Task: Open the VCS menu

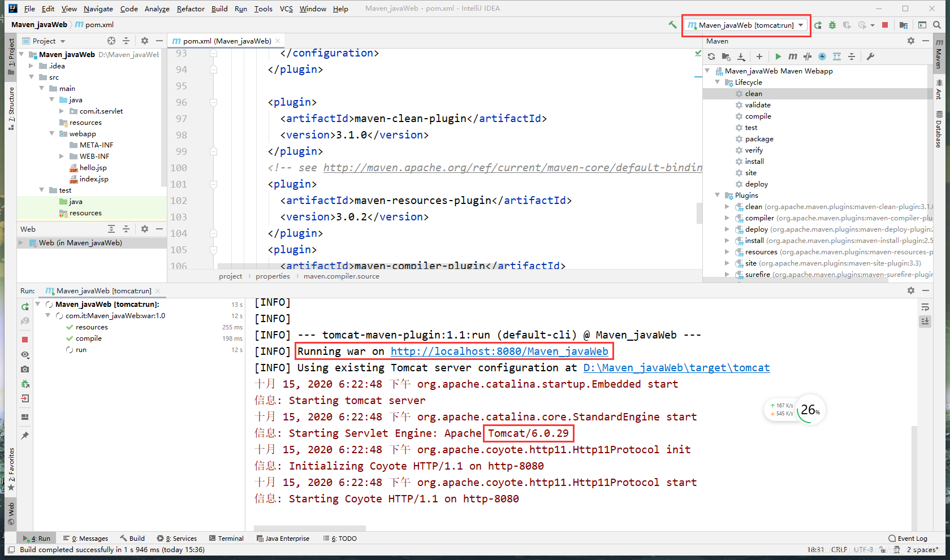Action: coord(286,8)
